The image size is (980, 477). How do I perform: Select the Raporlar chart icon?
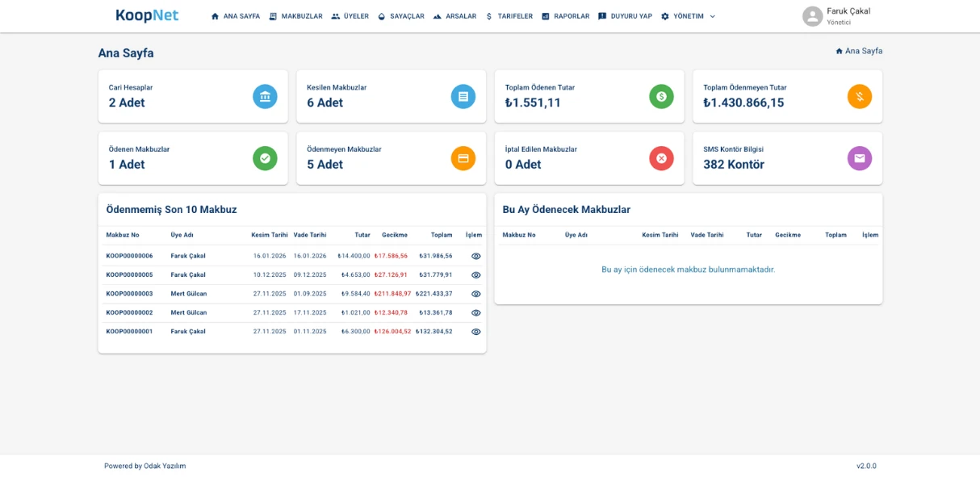click(545, 15)
